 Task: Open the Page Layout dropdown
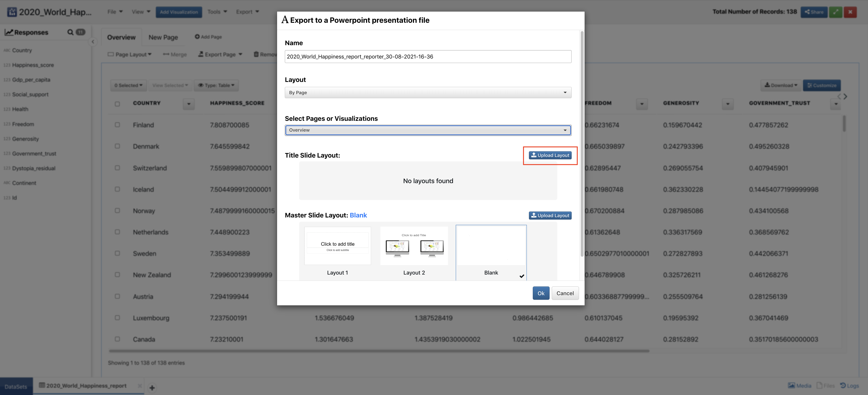(130, 54)
